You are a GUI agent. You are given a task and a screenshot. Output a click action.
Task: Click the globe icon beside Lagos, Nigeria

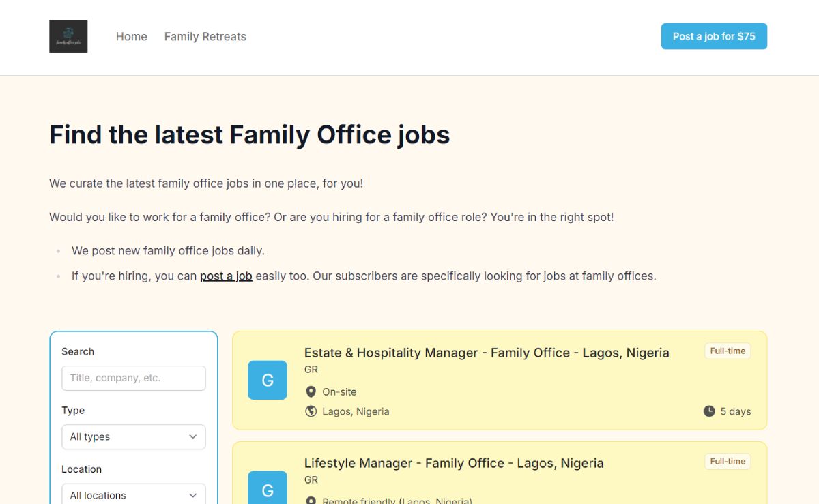pos(311,411)
